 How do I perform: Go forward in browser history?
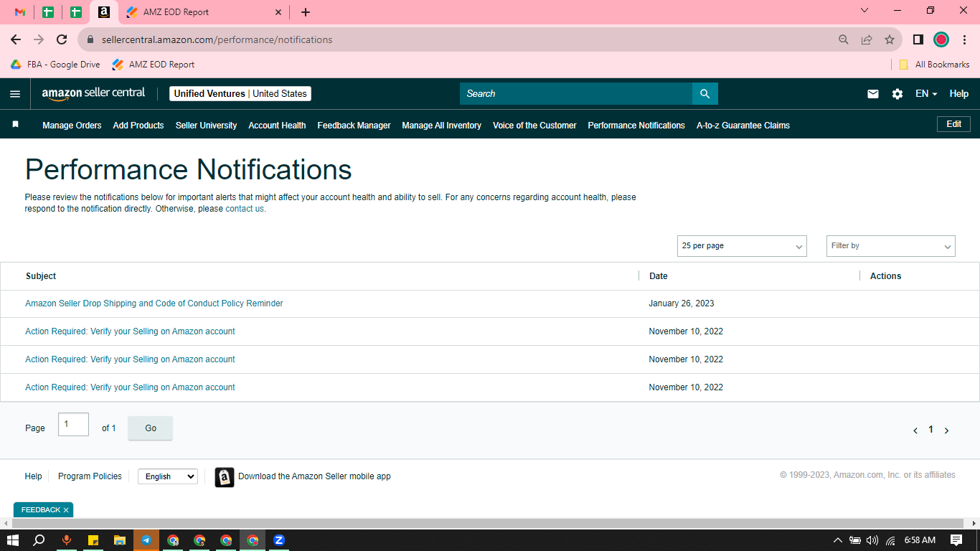pyautogui.click(x=39, y=39)
